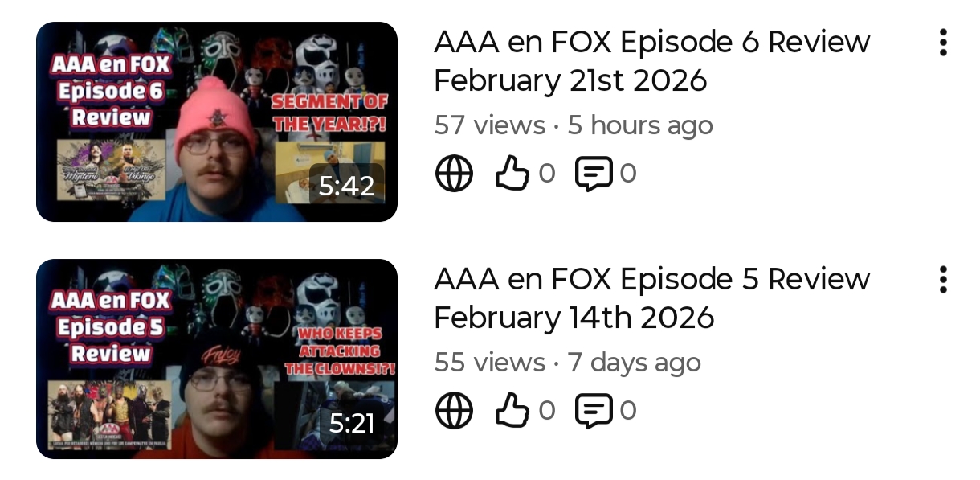This screenshot has width=980, height=480.
Task: Open the Episode 5 video options menu
Action: click(x=943, y=280)
